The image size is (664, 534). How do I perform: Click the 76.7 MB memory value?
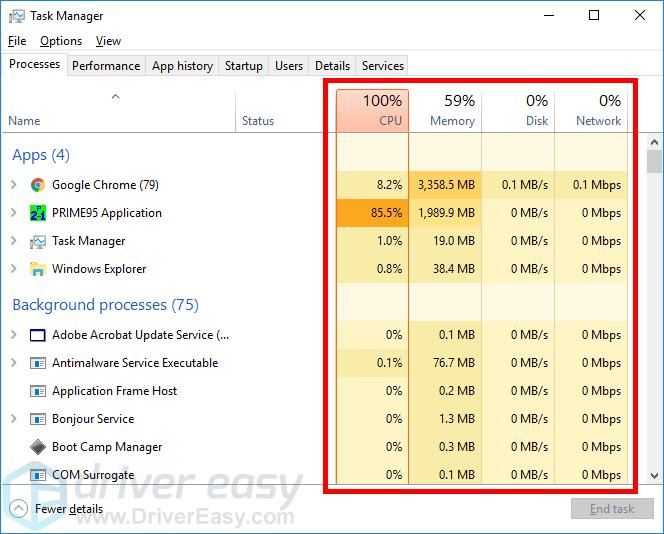(x=454, y=362)
